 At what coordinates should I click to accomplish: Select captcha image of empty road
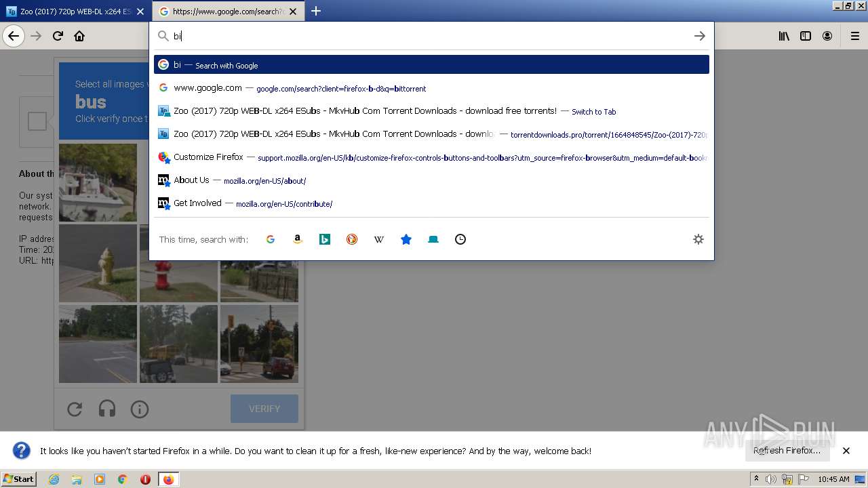point(98,344)
